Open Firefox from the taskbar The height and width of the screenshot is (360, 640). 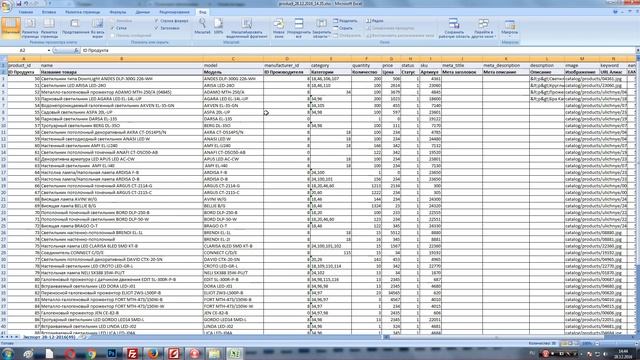click(x=153, y=353)
